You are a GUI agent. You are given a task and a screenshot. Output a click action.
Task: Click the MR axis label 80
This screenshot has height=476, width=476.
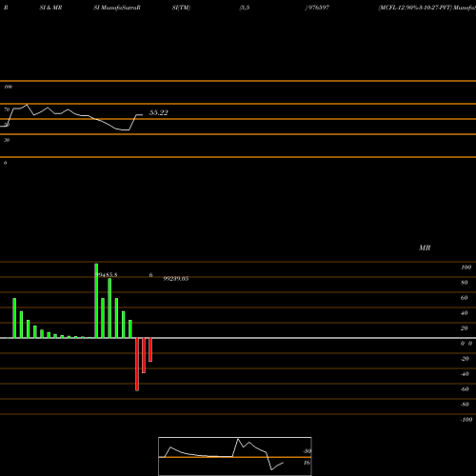pos(465,283)
